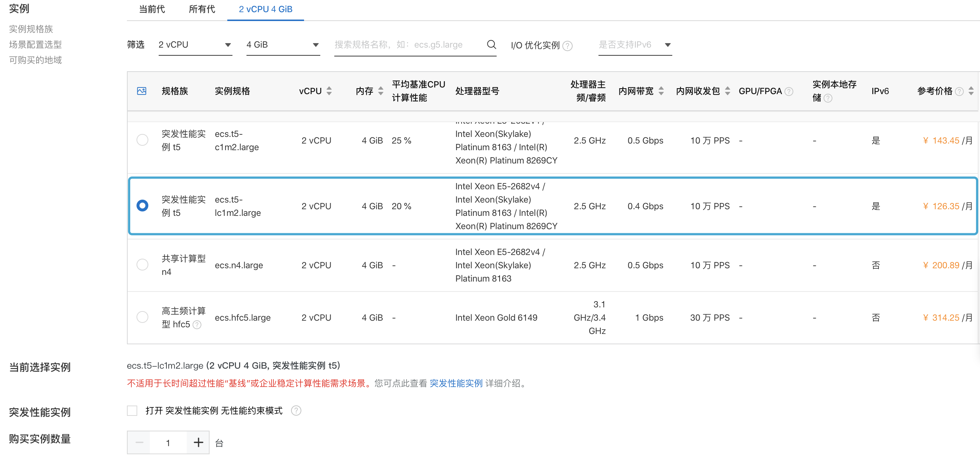Enable 无性能约束模式 checkbox

click(132, 411)
